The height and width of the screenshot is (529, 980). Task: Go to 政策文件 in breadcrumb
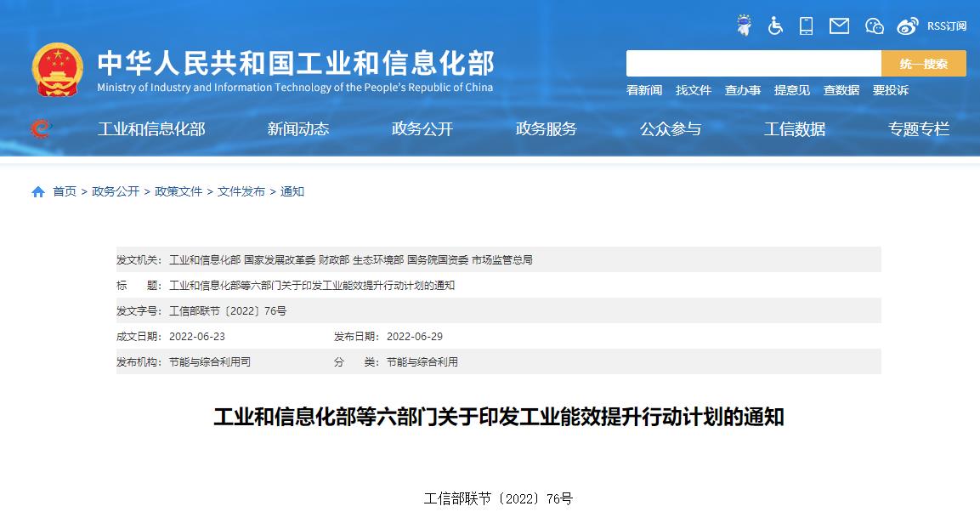pos(178,191)
